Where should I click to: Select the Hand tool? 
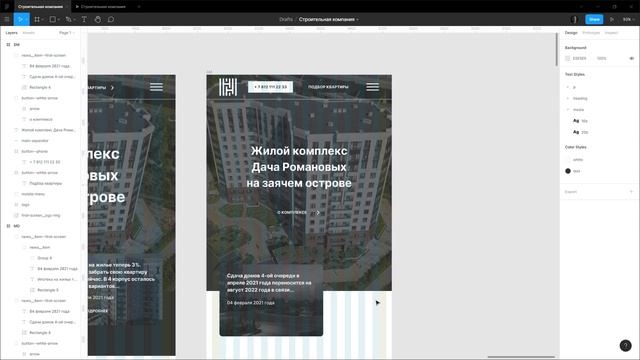98,19
